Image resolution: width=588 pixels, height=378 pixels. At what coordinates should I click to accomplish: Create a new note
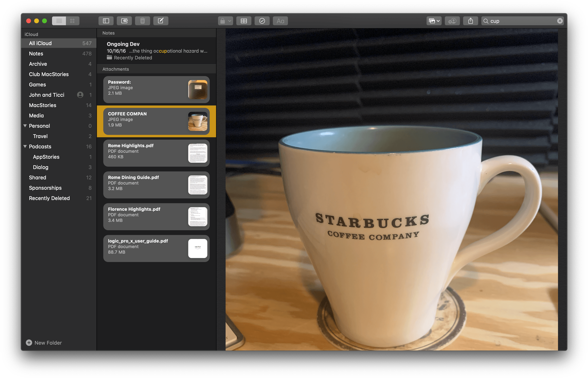(x=161, y=21)
